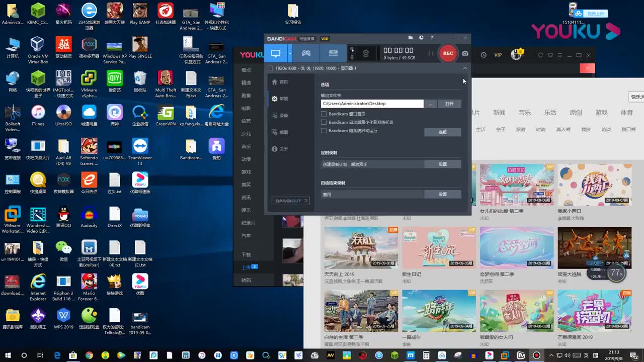Open the GreenVPN desktop icon
Viewport: 644px width, 362px height.
tap(166, 115)
